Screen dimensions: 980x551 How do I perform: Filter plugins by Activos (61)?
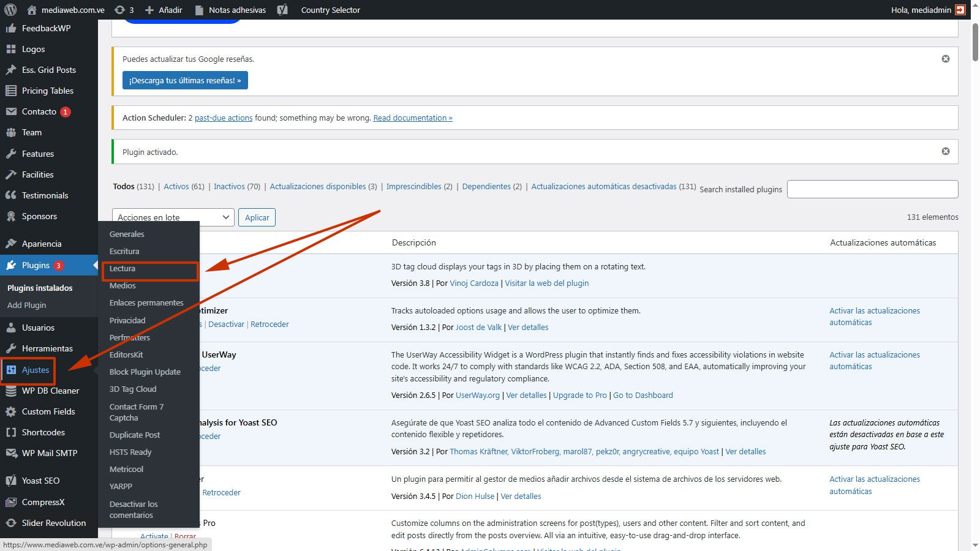pyautogui.click(x=184, y=186)
